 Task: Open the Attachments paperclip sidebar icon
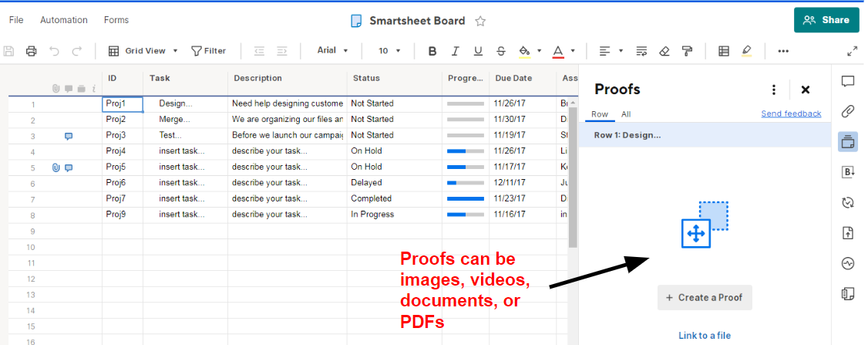point(847,111)
